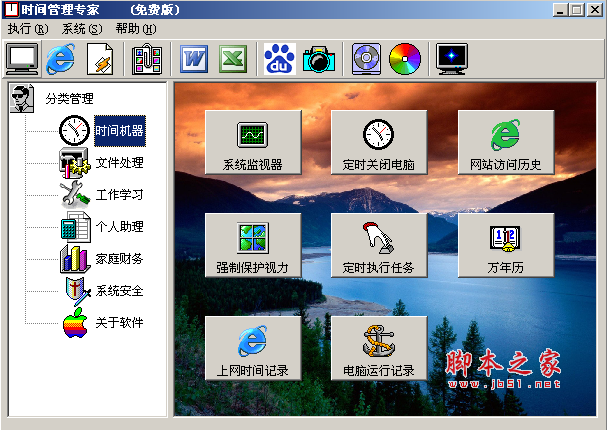
Task: Click the CD drive toolbar icon
Action: point(366,59)
